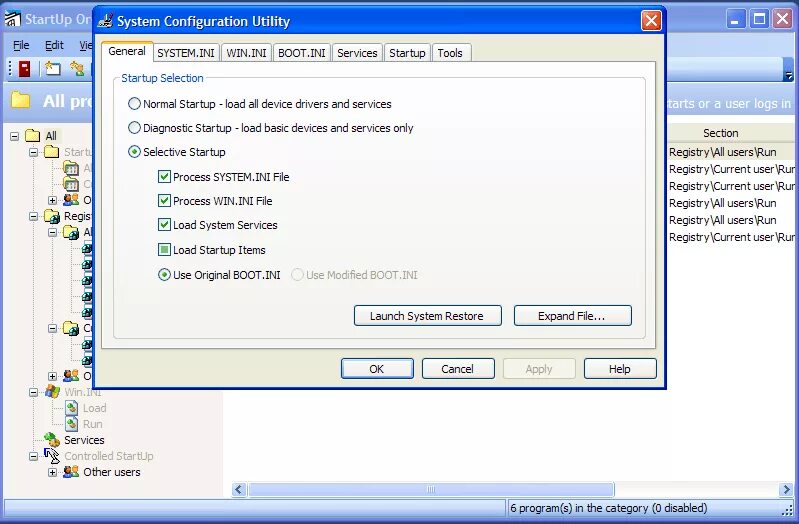Image resolution: width=799 pixels, height=524 pixels.
Task: Confirm with the OK button
Action: tap(377, 369)
